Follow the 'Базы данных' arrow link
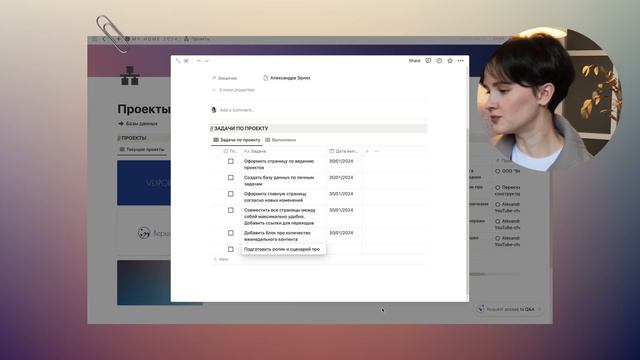Screen dimensions: 640x360 pyautogui.click(x=138, y=124)
